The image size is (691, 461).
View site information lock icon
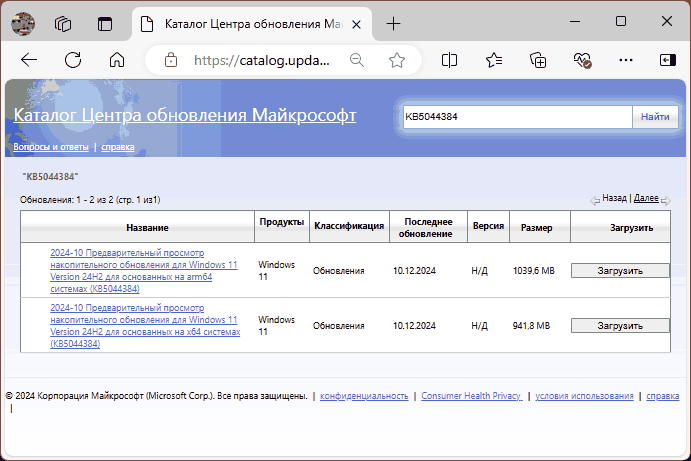(171, 60)
